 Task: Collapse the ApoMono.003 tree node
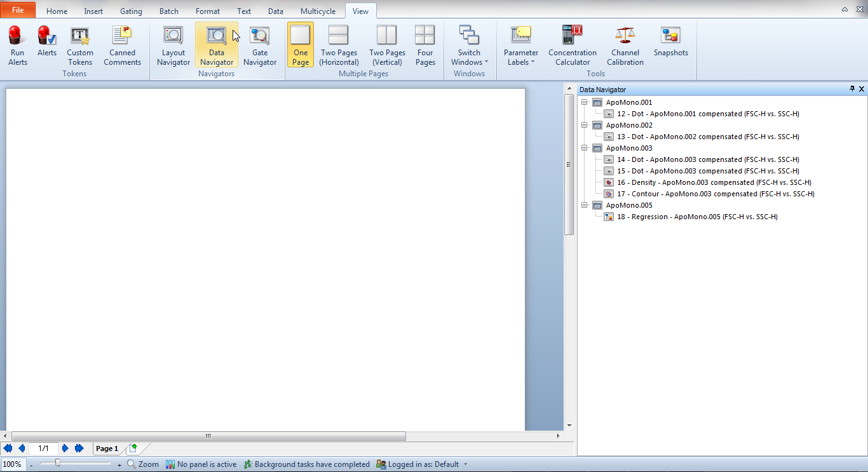[585, 148]
